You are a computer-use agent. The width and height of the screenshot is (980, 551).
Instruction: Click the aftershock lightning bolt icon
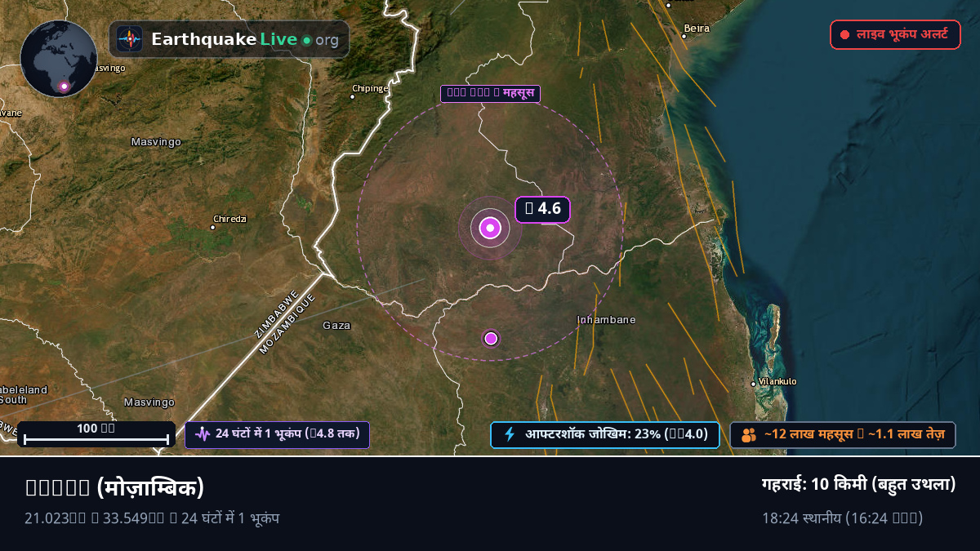pyautogui.click(x=510, y=434)
